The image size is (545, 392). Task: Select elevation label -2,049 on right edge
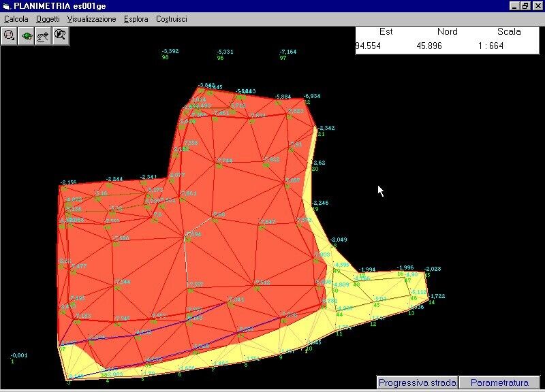tap(339, 240)
